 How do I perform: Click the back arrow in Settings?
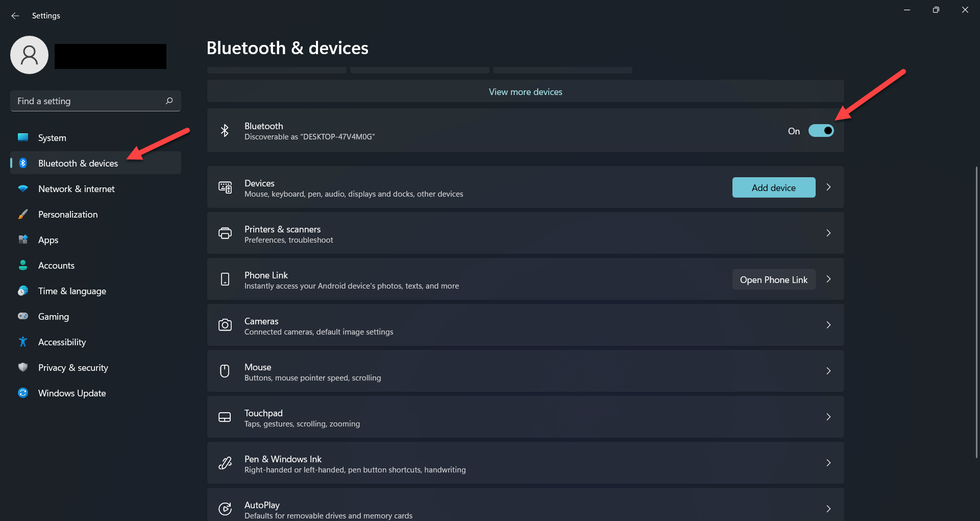15,16
